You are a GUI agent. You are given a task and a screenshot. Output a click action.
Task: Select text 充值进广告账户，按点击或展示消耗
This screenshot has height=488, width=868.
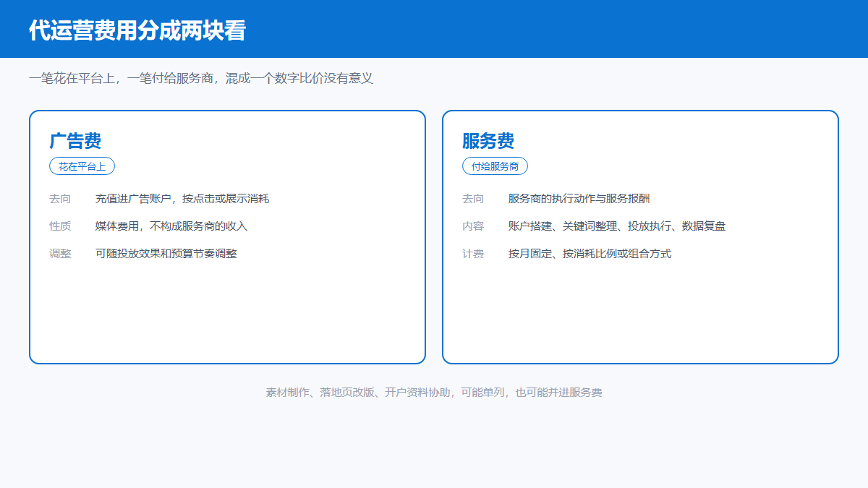point(182,199)
